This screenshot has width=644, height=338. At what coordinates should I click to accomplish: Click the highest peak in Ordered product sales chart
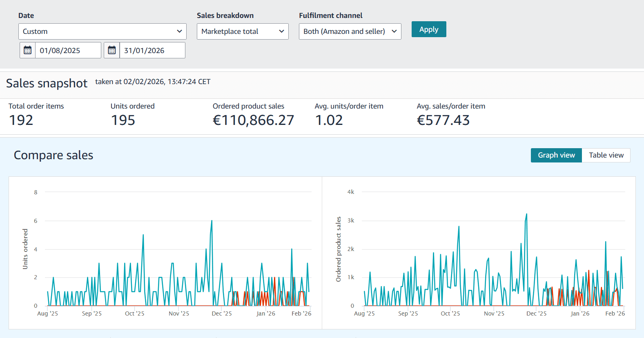pyautogui.click(x=526, y=214)
